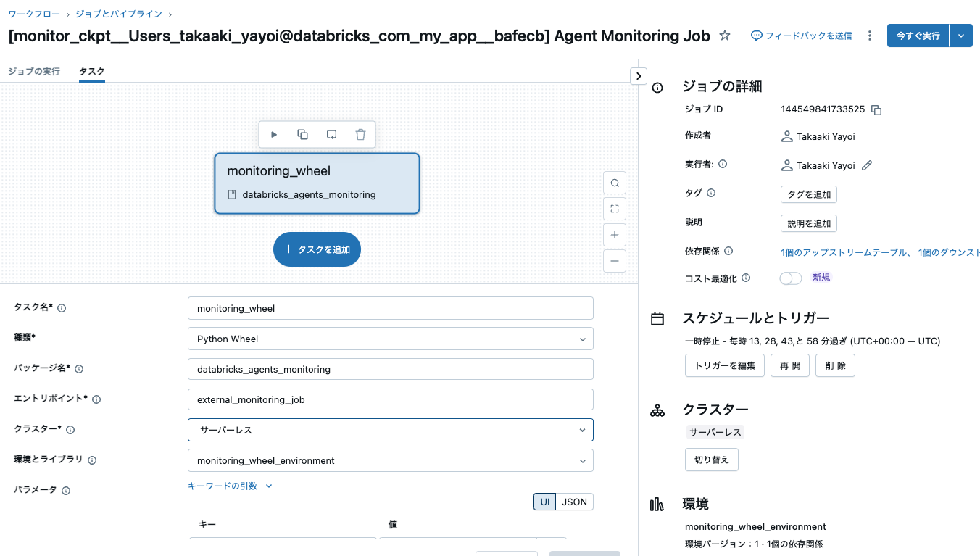Show info tooltip for 実行者
Image resolution: width=980 pixels, height=556 pixels.
point(723,165)
